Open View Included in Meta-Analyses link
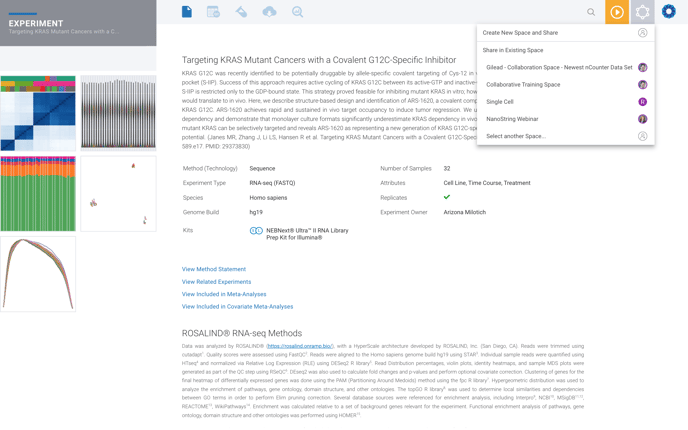Image resolution: width=688 pixels, height=430 pixels. [x=224, y=294]
